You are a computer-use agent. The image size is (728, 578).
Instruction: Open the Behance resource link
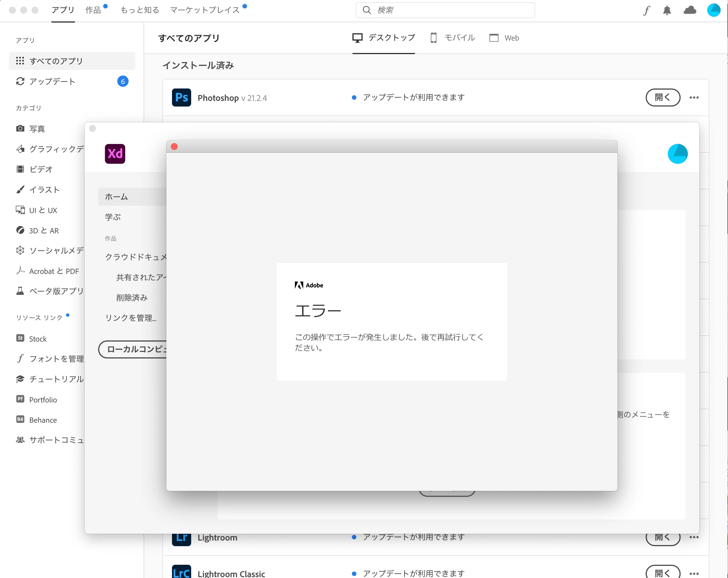(x=43, y=420)
